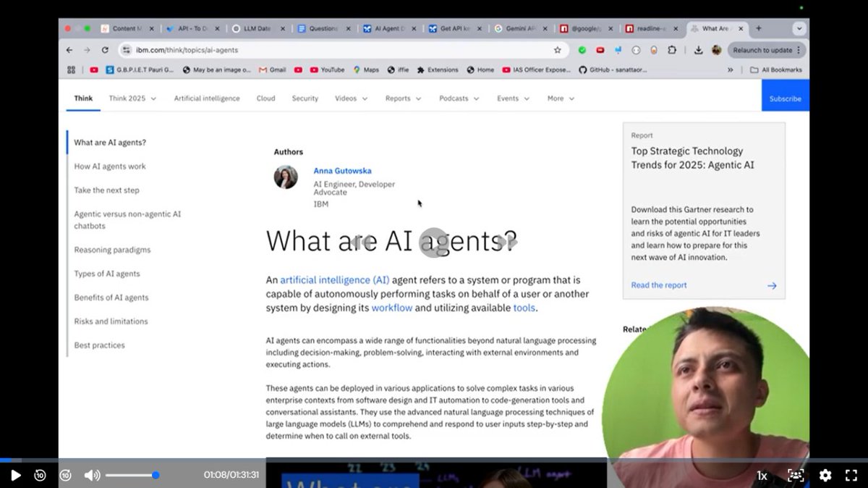Open the IAS Officer Expose bookmark
Image resolution: width=868 pixels, height=488 pixels.
pos(537,70)
